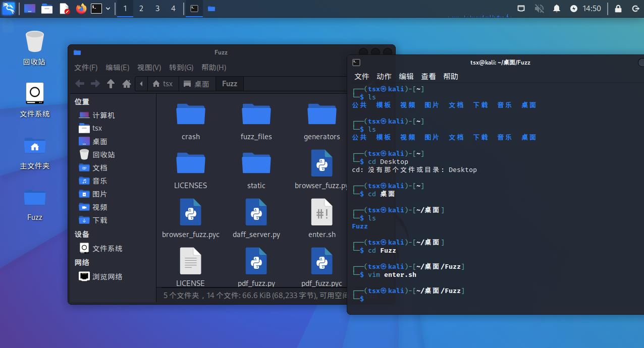Select the Fuzz folder on desktop
The height and width of the screenshot is (348, 644).
(34, 204)
